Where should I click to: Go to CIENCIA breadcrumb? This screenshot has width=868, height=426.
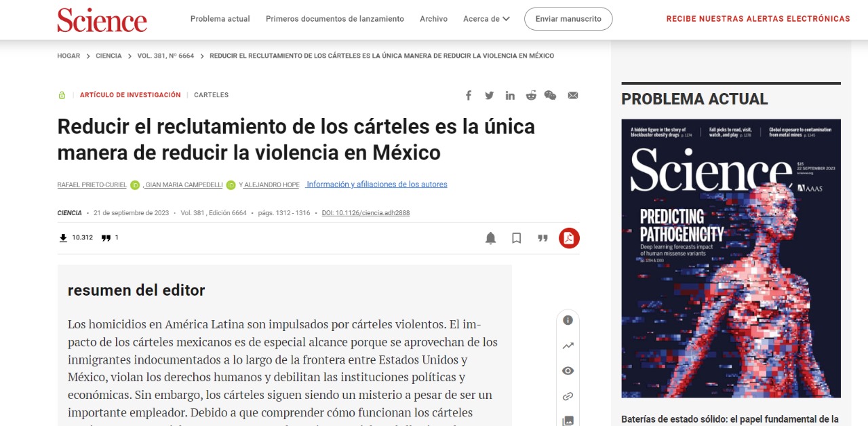[x=109, y=56]
